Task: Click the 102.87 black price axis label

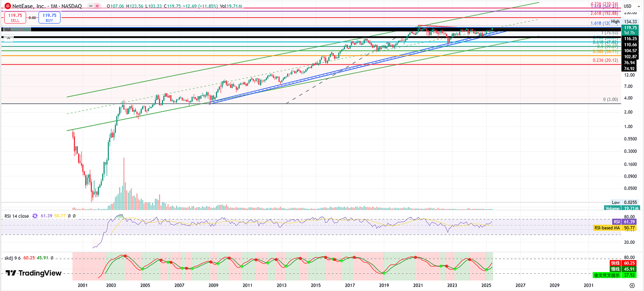Action: (630, 57)
